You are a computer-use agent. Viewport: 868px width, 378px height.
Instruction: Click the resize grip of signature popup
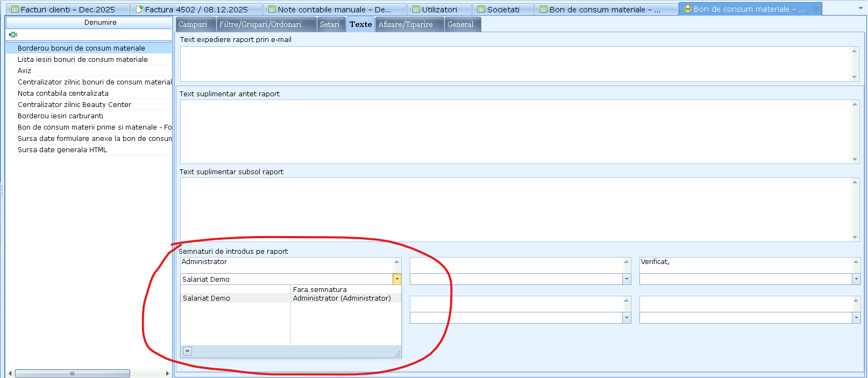click(397, 354)
